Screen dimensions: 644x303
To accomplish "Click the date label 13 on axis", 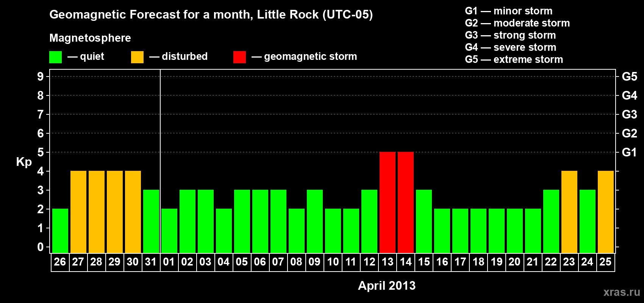I will [x=387, y=262].
